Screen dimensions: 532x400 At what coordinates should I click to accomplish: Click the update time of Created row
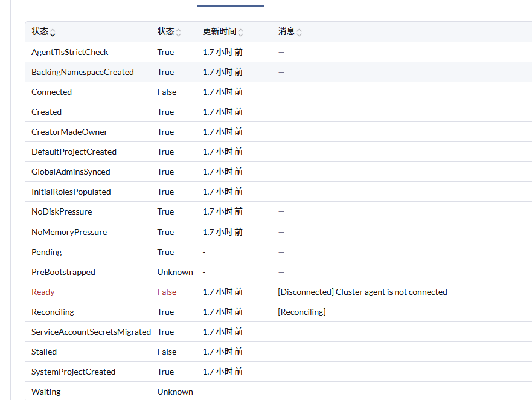(x=223, y=112)
